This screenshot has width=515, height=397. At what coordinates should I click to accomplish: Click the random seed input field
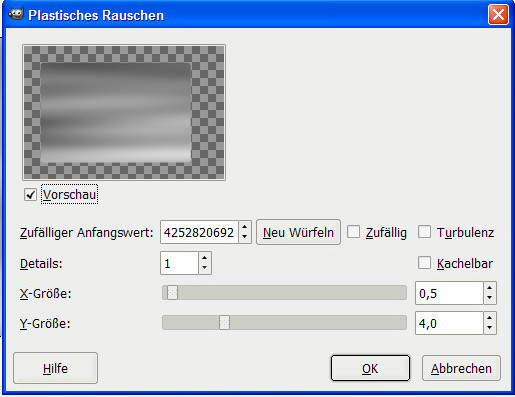[x=199, y=232]
